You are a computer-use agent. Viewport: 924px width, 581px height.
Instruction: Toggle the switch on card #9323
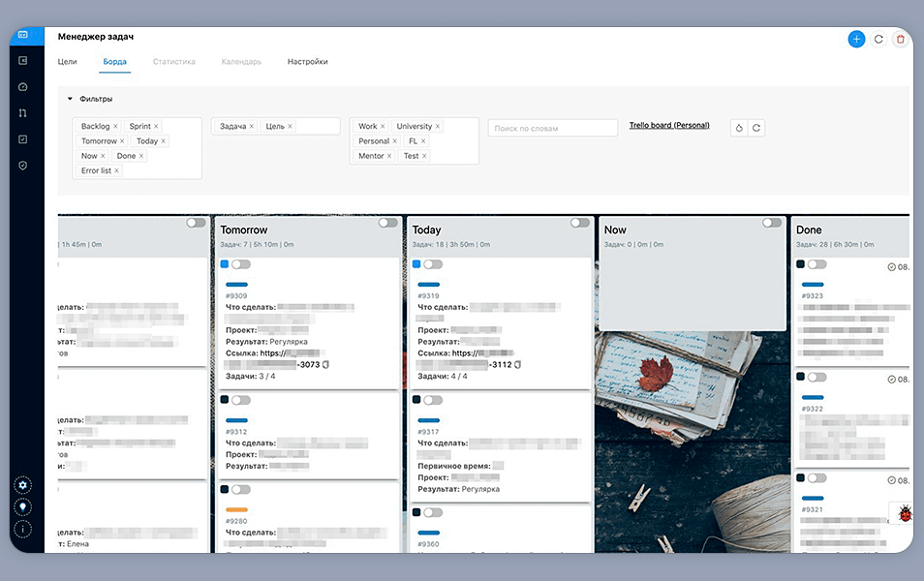point(816,264)
